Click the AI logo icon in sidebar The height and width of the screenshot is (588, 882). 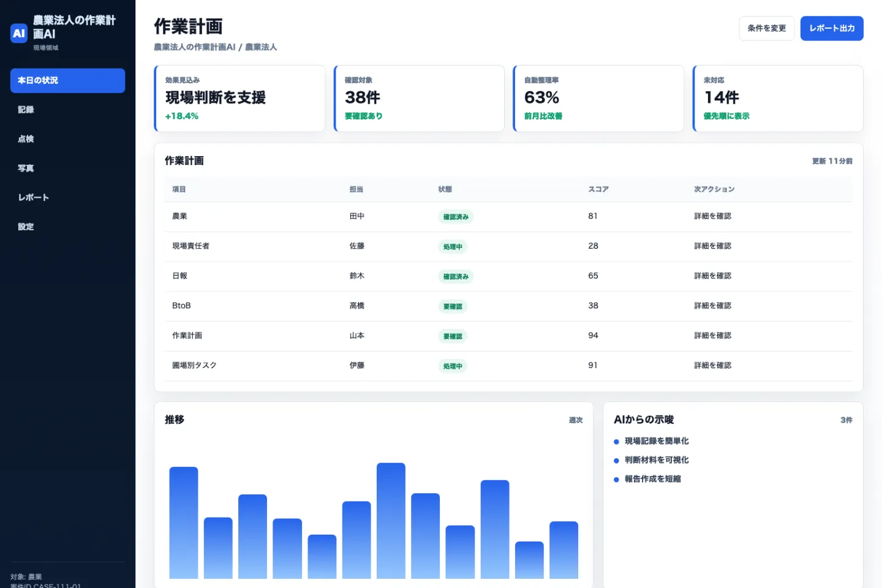pyautogui.click(x=19, y=33)
